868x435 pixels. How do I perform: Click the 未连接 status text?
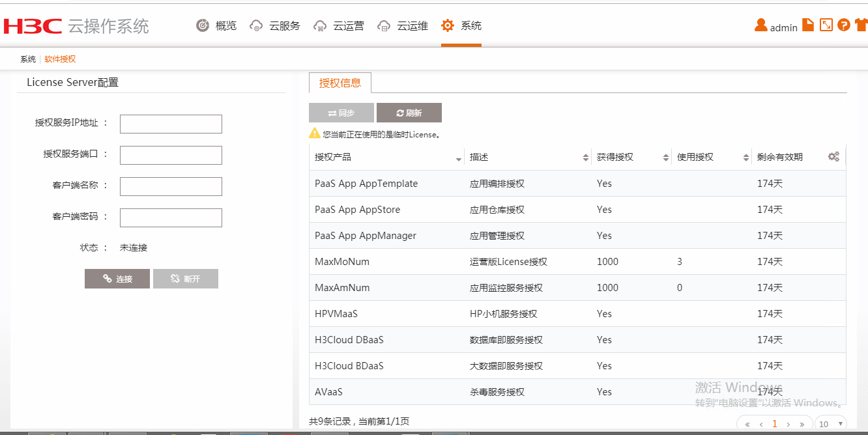pyautogui.click(x=134, y=247)
